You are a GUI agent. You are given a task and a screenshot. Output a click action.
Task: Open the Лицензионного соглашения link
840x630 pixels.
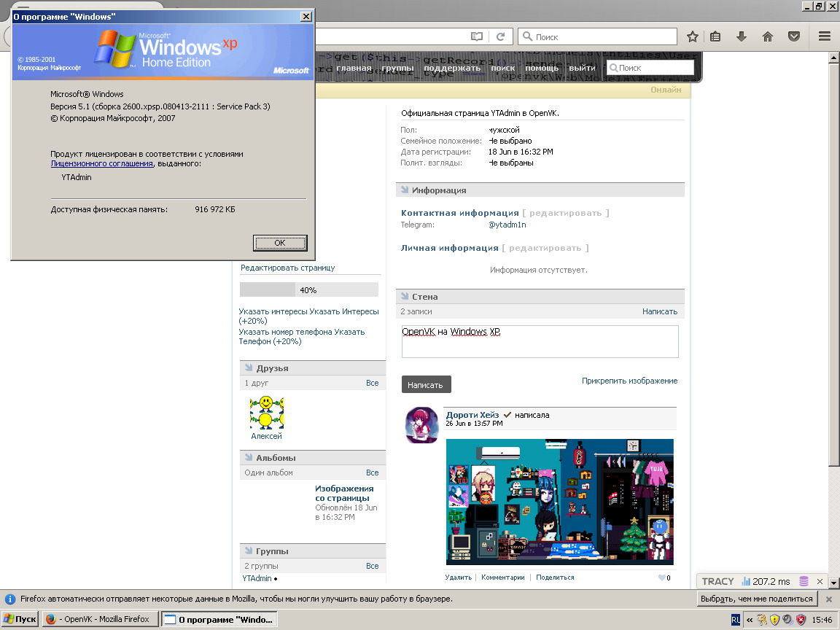click(102, 163)
